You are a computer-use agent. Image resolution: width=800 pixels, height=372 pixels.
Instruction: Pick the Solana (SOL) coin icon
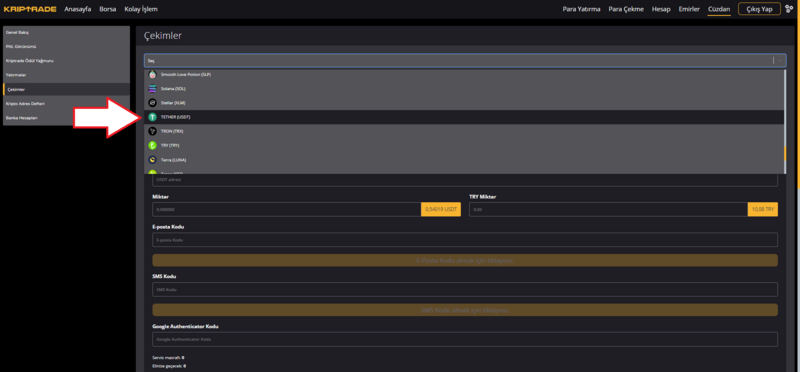tap(152, 89)
